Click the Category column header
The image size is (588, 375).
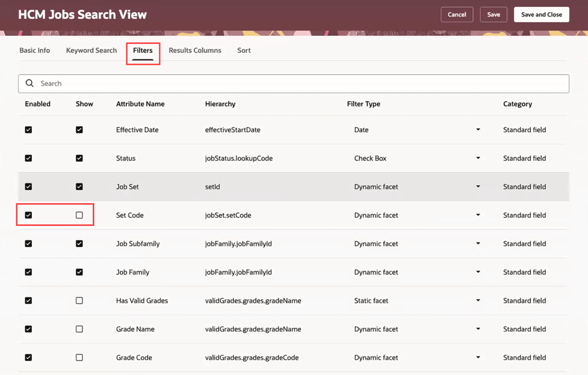(517, 104)
